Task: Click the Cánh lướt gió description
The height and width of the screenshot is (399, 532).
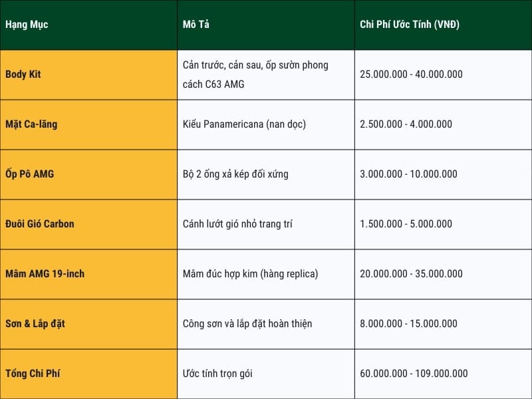Action: (237, 224)
